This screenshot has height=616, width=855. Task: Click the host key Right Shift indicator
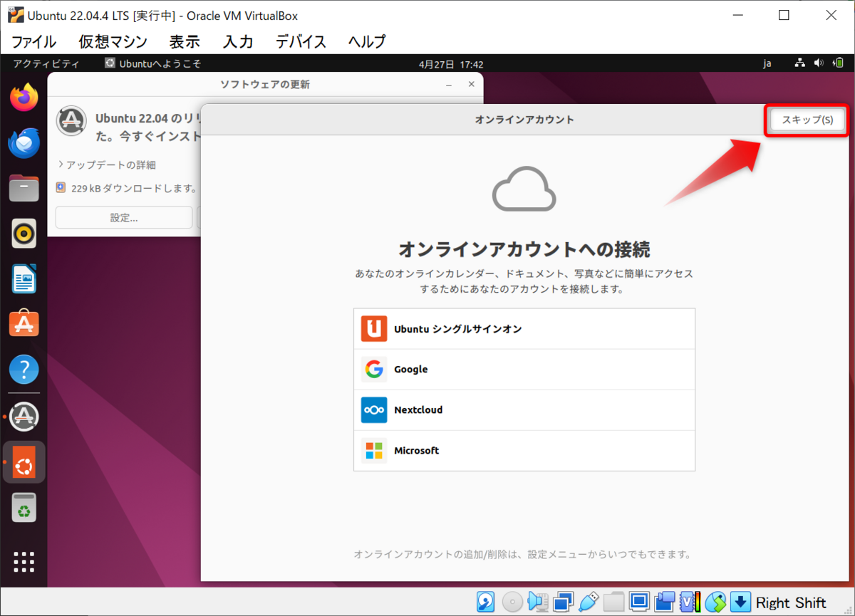(x=791, y=603)
